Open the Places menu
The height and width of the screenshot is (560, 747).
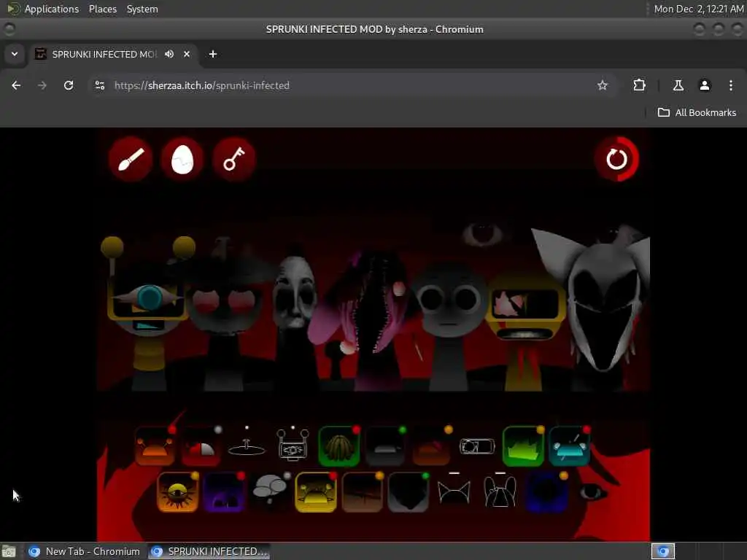pos(102,9)
